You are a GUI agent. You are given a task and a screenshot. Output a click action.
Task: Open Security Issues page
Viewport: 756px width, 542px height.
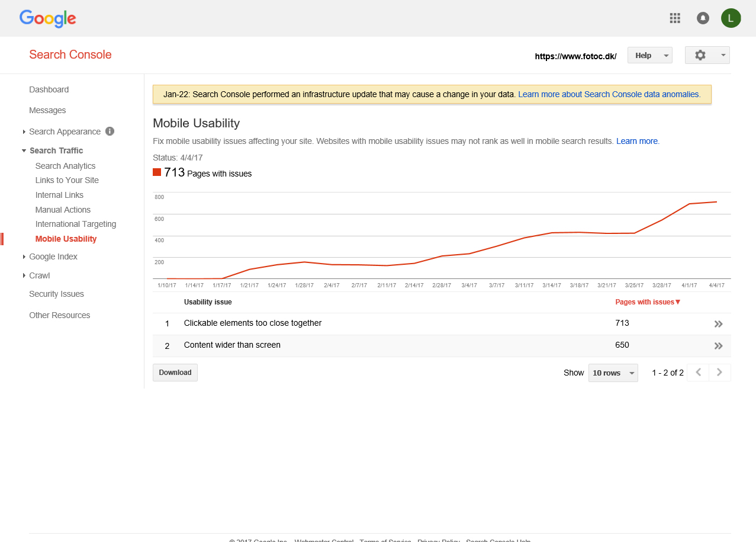tap(56, 294)
